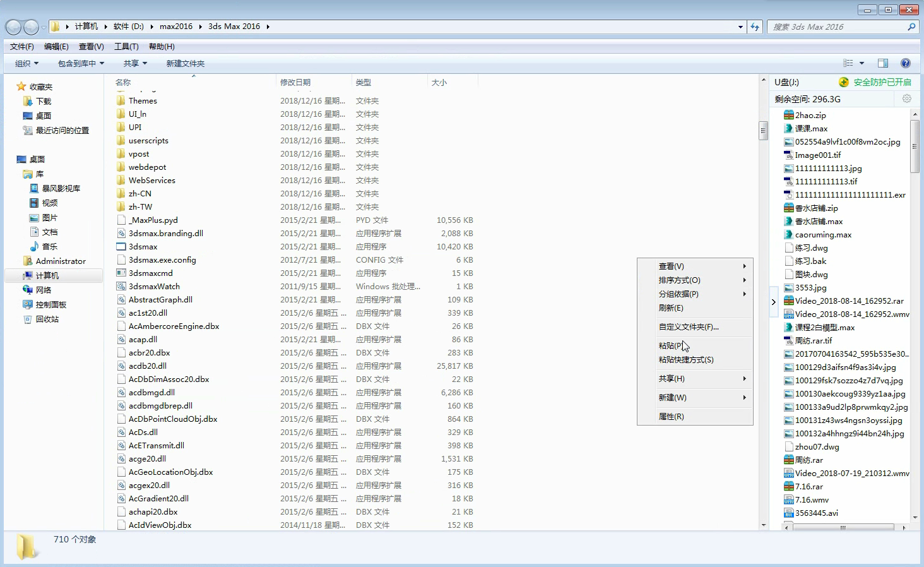The height and width of the screenshot is (567, 924).
Task: Click the change view icon
Action: click(x=848, y=63)
